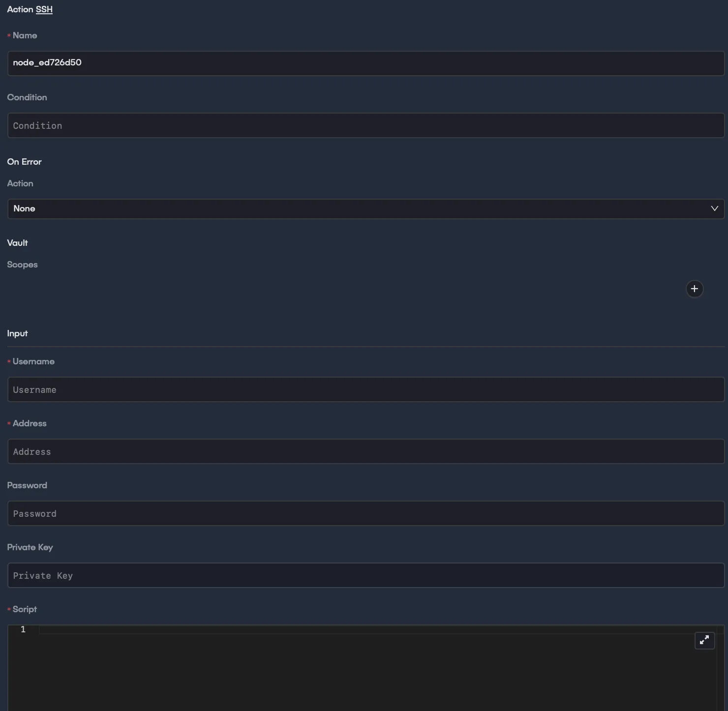Open the SSH action link
The height and width of the screenshot is (711, 728).
click(x=44, y=9)
